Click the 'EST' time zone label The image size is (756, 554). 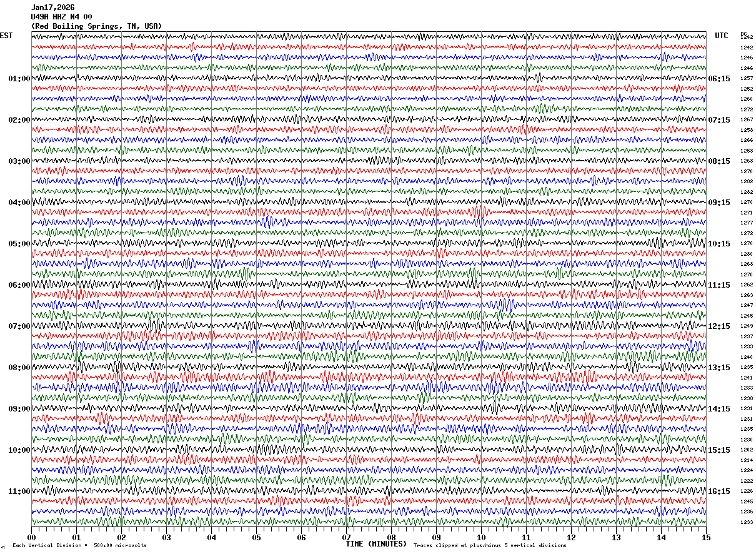pos(6,36)
